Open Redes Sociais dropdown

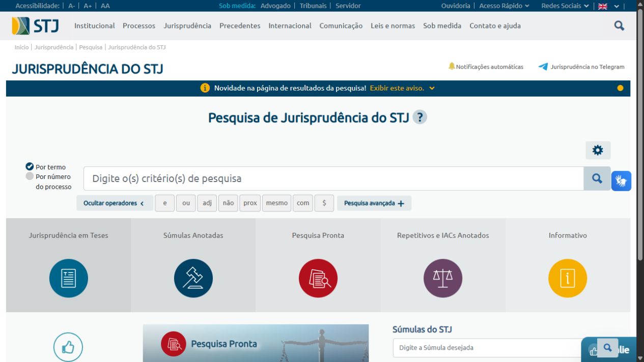coord(565,6)
